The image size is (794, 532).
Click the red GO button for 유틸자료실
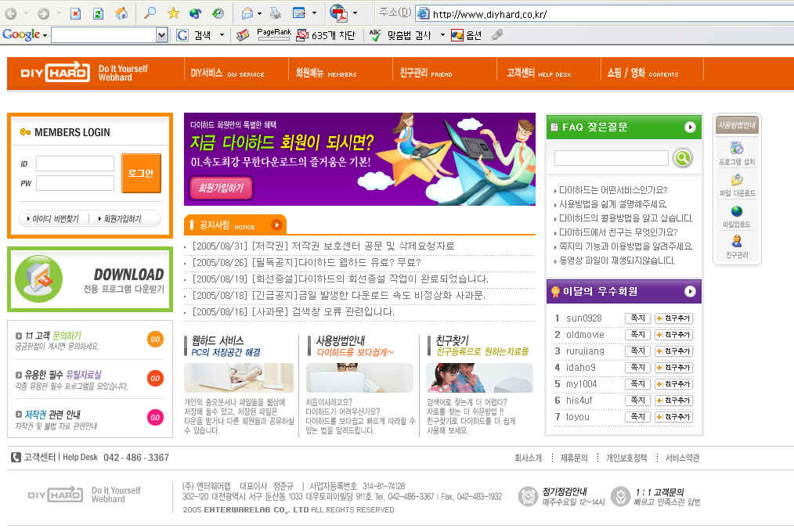click(x=156, y=378)
